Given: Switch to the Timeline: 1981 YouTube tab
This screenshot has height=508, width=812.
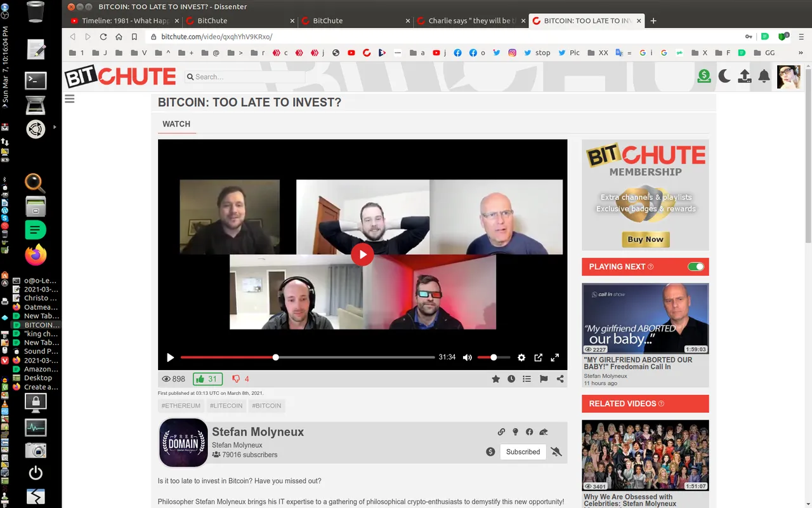Looking at the screenshot, I should tap(125, 20).
